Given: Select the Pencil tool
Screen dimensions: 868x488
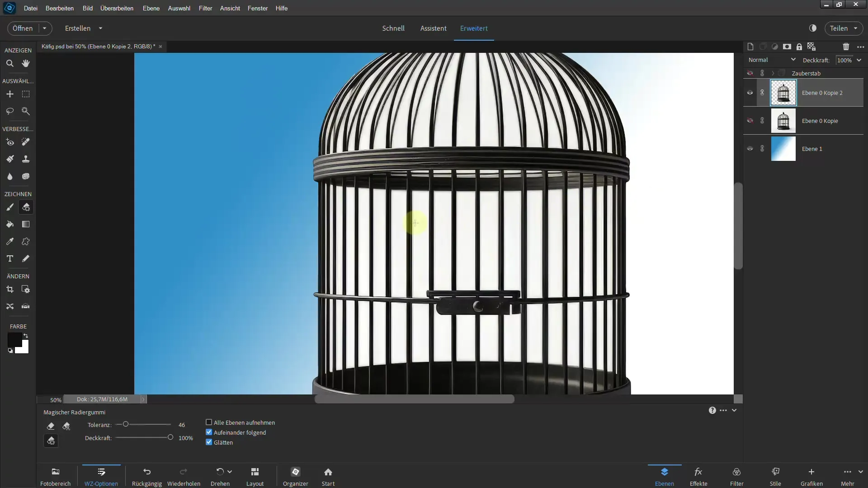Looking at the screenshot, I should (x=26, y=258).
